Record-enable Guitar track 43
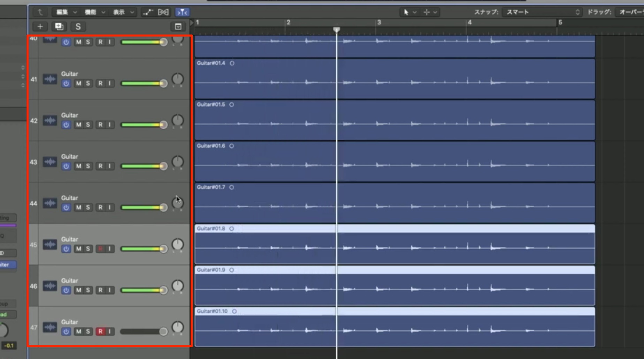The width and height of the screenshot is (644, 359). point(100,166)
